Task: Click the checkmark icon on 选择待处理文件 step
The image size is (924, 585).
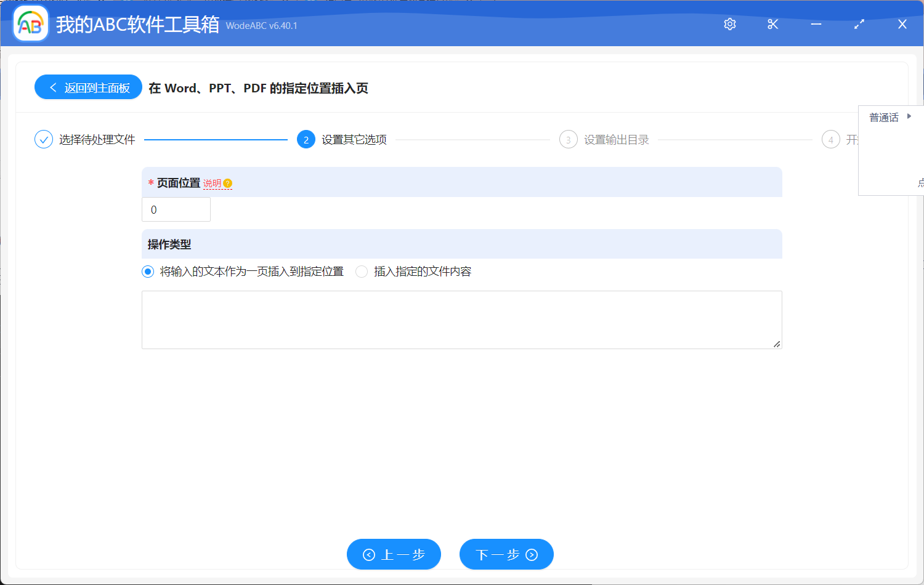Action: (43, 139)
